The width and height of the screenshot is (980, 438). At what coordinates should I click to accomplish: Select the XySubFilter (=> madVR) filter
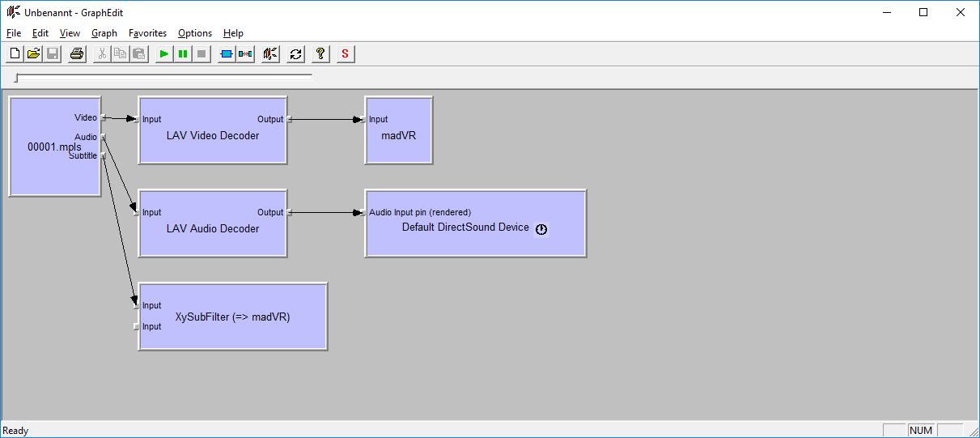(x=232, y=317)
